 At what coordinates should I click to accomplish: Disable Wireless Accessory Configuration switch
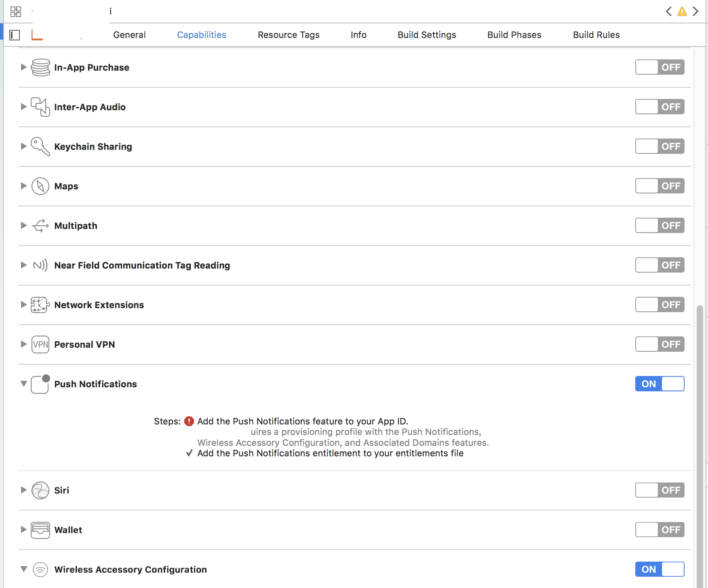coord(660,569)
